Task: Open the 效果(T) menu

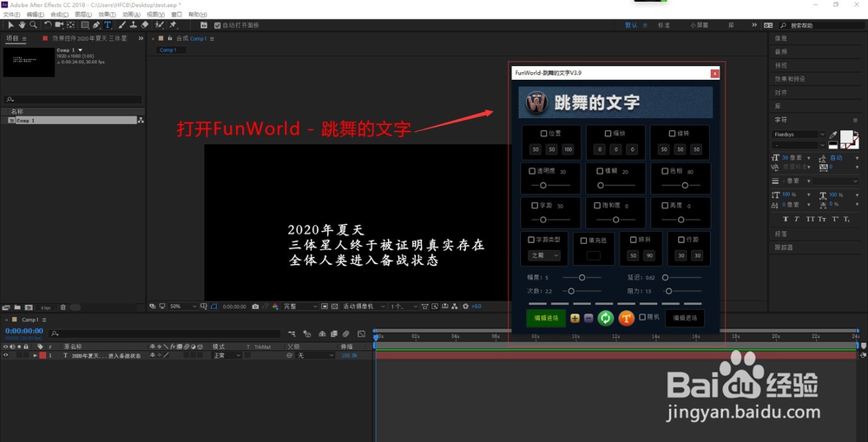Action: (107, 15)
